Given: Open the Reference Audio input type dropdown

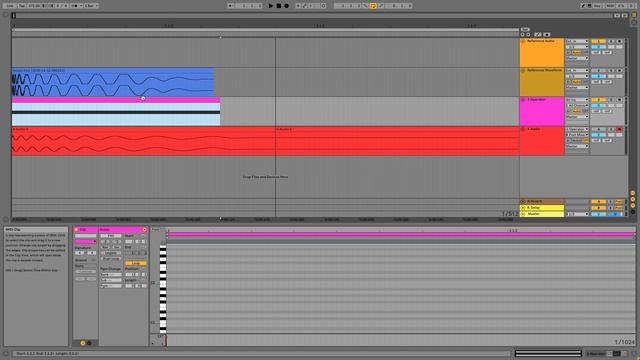Looking at the screenshot, I should point(577,41).
